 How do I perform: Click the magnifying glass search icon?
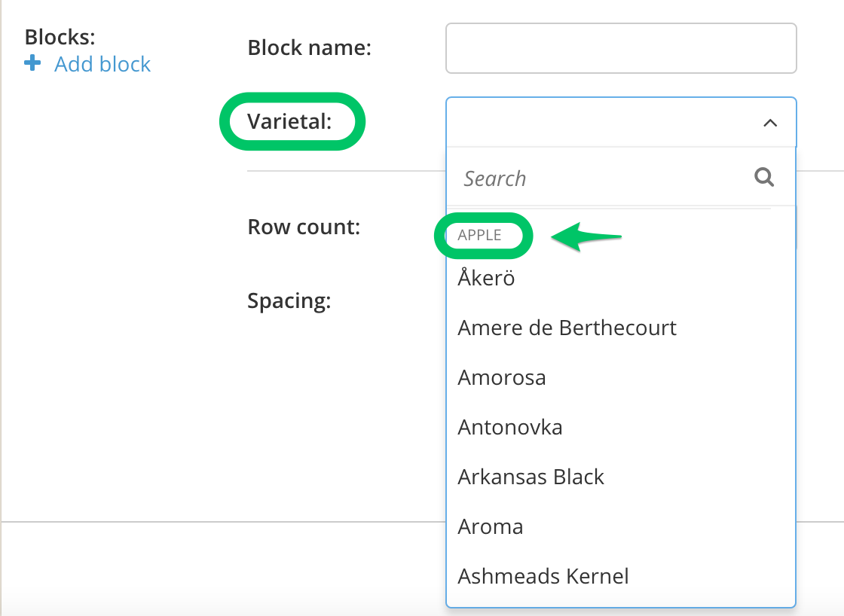point(764,178)
